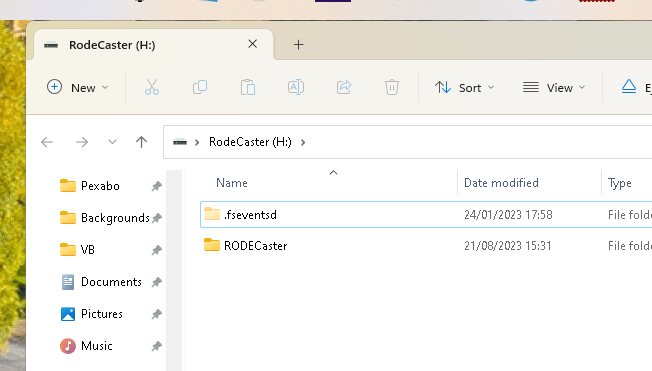Open the View layout dropdown
Viewport: 652px width, 371px height.
tap(554, 87)
